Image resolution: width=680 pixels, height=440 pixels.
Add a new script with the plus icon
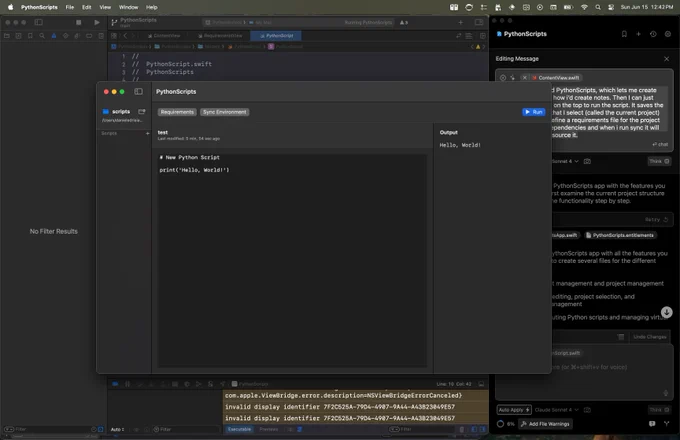click(x=147, y=134)
